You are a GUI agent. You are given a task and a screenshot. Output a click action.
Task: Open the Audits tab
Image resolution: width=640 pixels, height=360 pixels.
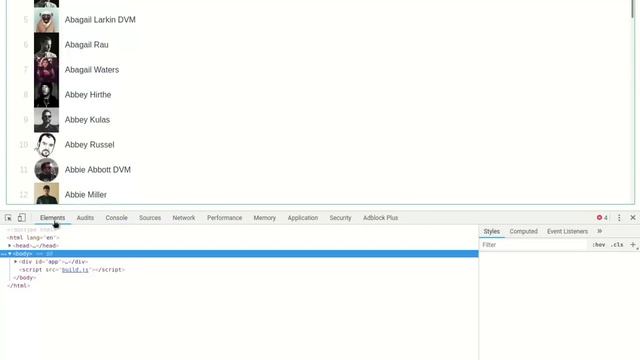tap(85, 218)
